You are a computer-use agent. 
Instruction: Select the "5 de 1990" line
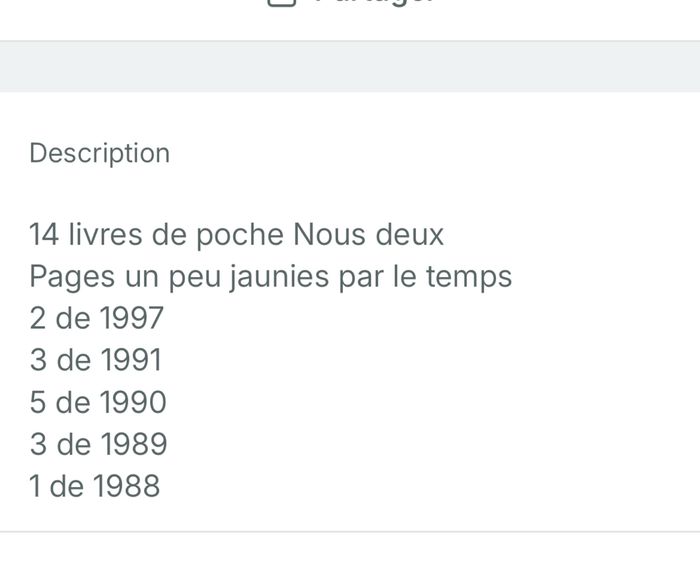pos(97,402)
